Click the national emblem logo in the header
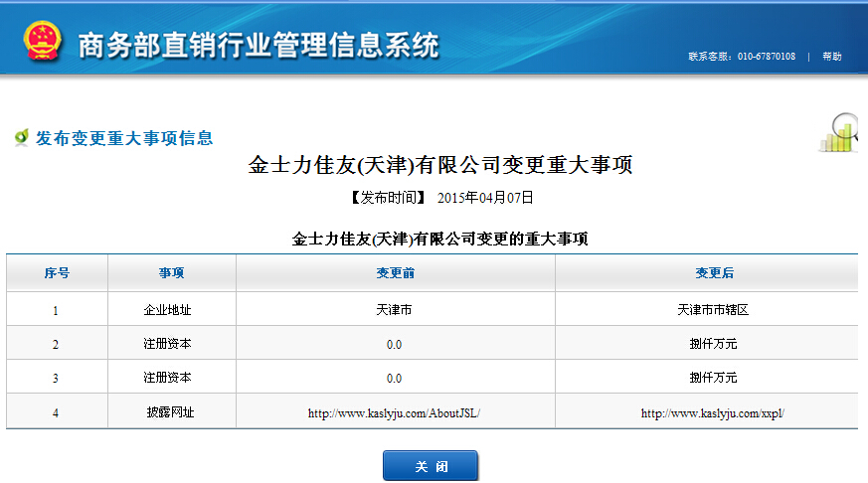868x483 pixels. point(43,41)
